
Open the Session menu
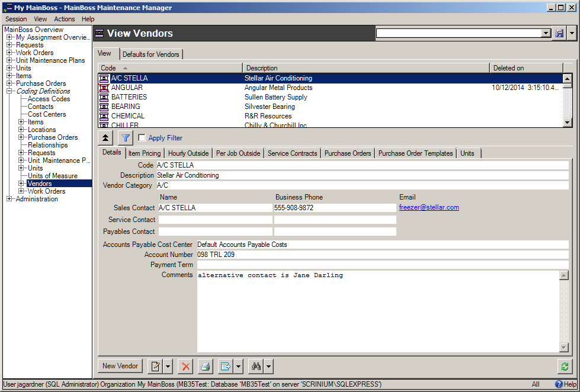tap(16, 19)
